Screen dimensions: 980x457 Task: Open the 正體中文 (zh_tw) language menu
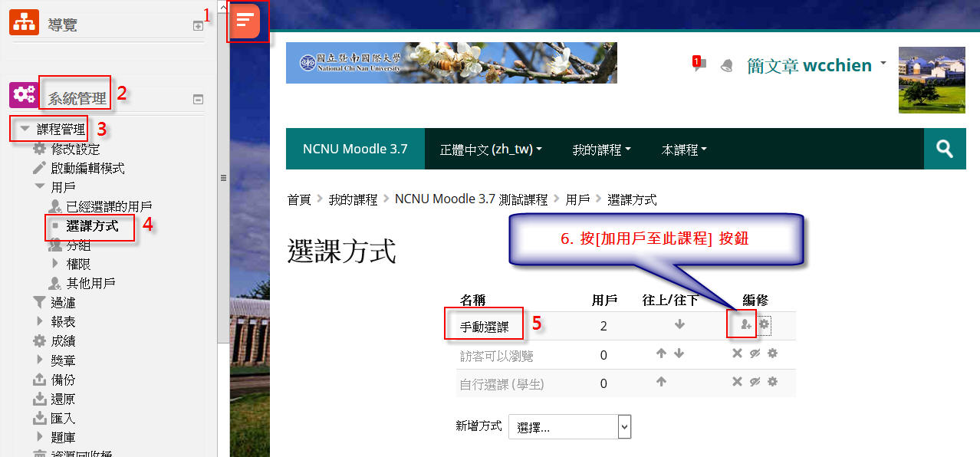pos(491,149)
